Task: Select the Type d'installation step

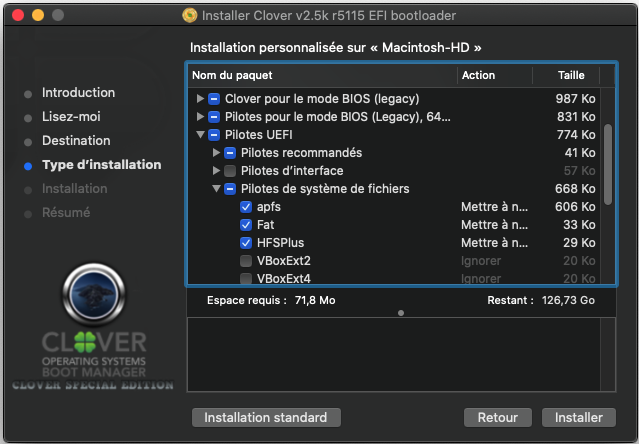Action: (101, 165)
